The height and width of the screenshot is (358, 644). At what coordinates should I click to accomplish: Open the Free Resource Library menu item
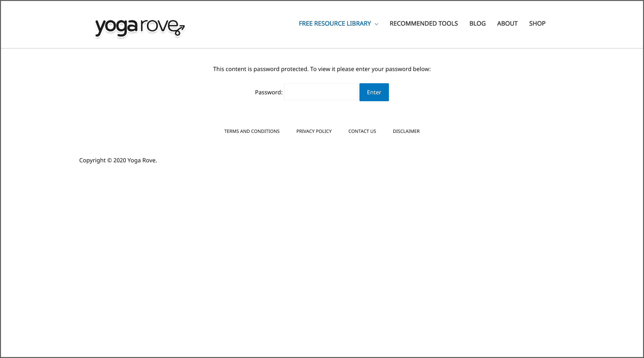tap(335, 23)
